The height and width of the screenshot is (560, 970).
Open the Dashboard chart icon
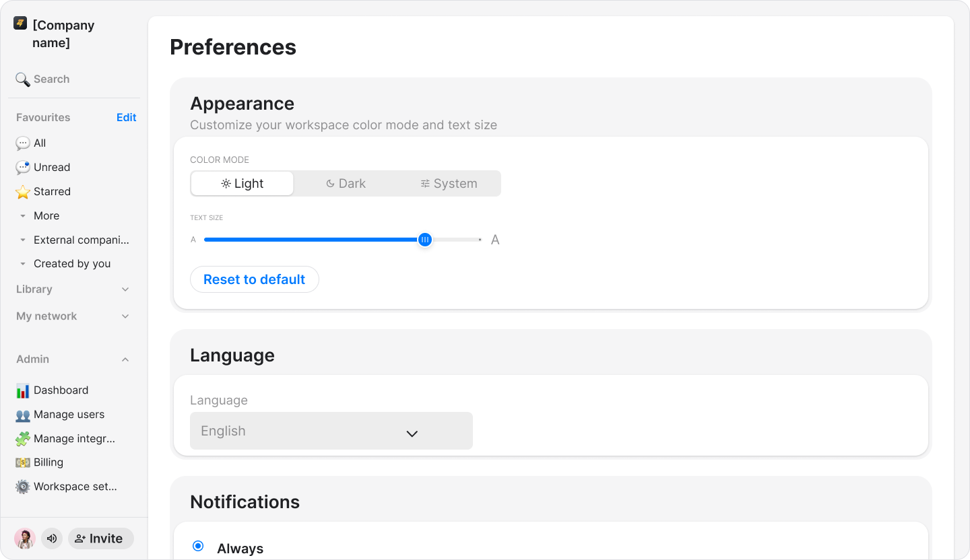23,390
